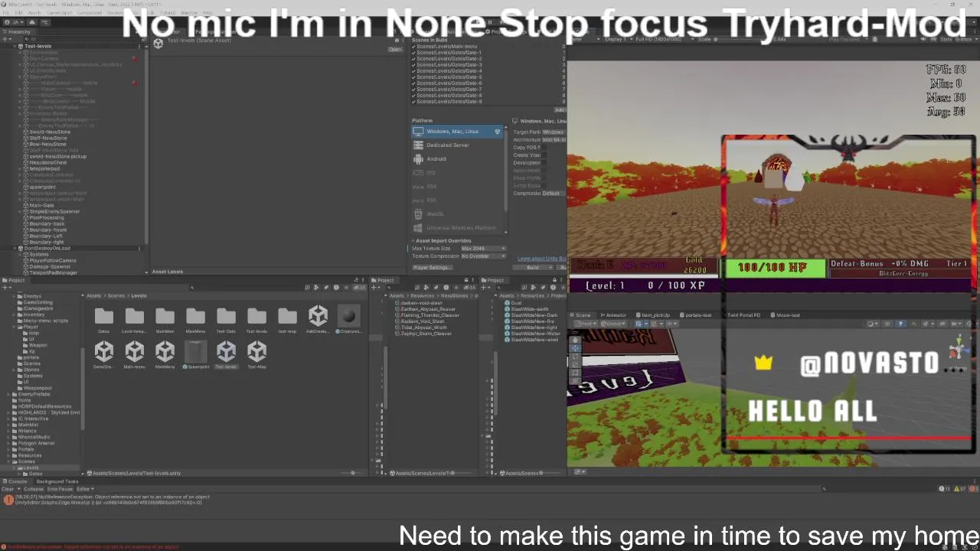The image size is (980, 551).
Task: Toggle the Gates/Gate-5 build scene checkbox
Action: point(414,77)
